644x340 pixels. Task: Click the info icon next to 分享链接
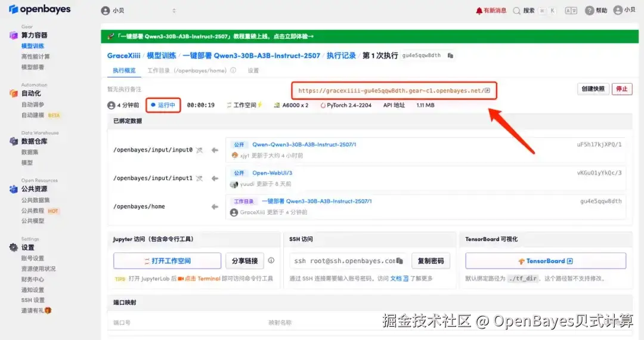pyautogui.click(x=271, y=260)
